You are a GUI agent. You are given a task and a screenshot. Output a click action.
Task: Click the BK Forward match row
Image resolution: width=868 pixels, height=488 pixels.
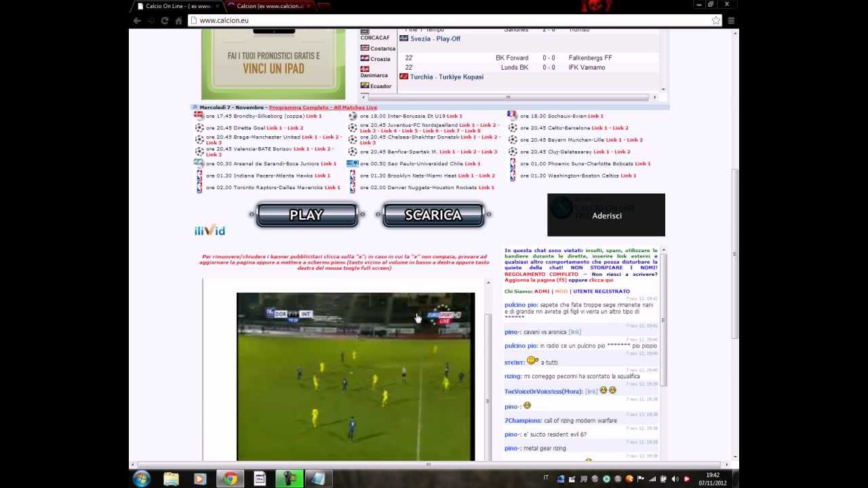[528, 58]
